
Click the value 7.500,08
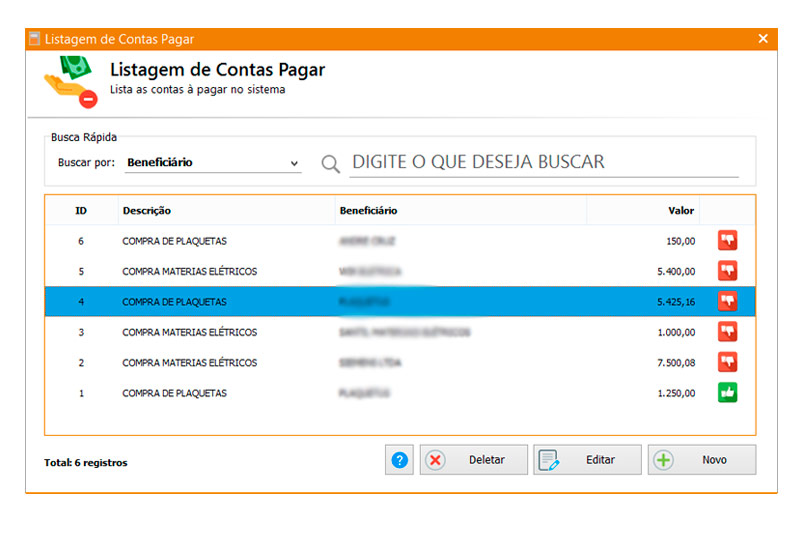pyautogui.click(x=676, y=363)
